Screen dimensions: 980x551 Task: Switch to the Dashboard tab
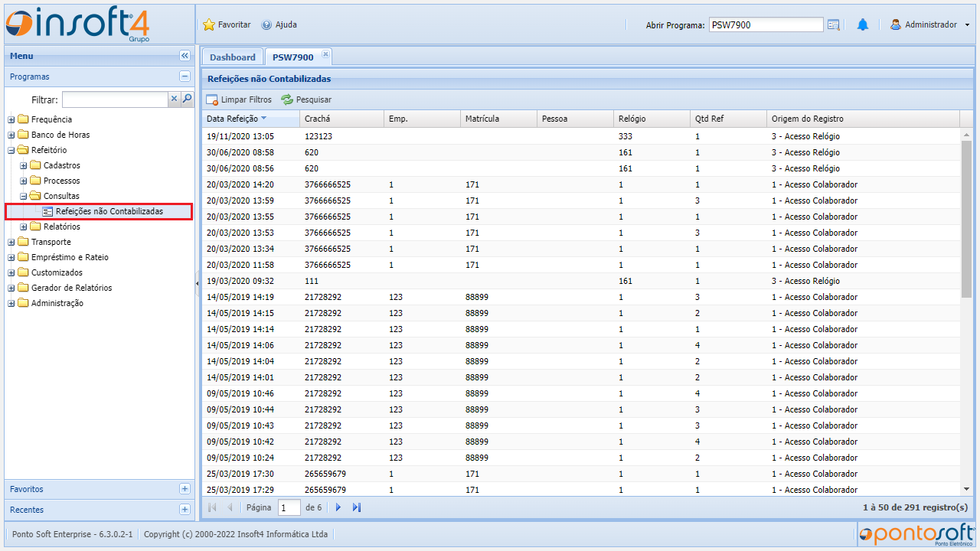point(232,57)
